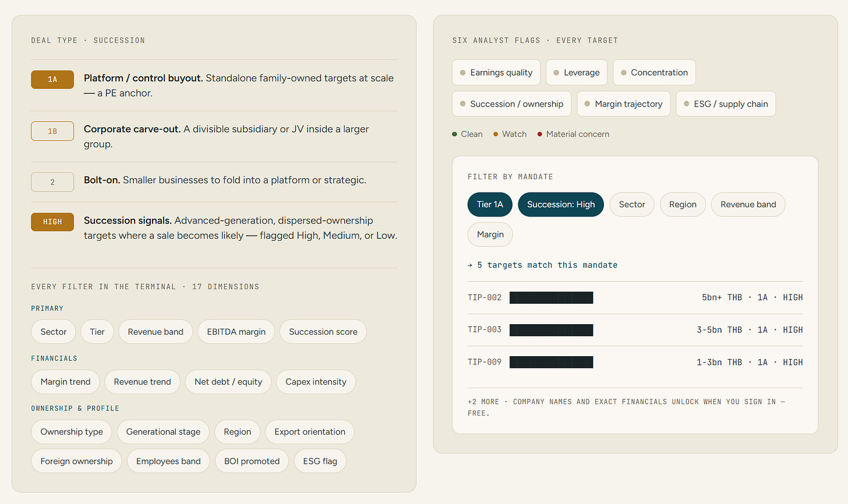Click '5 targets match this mandate' text
This screenshot has height=504, width=848.
coord(547,265)
